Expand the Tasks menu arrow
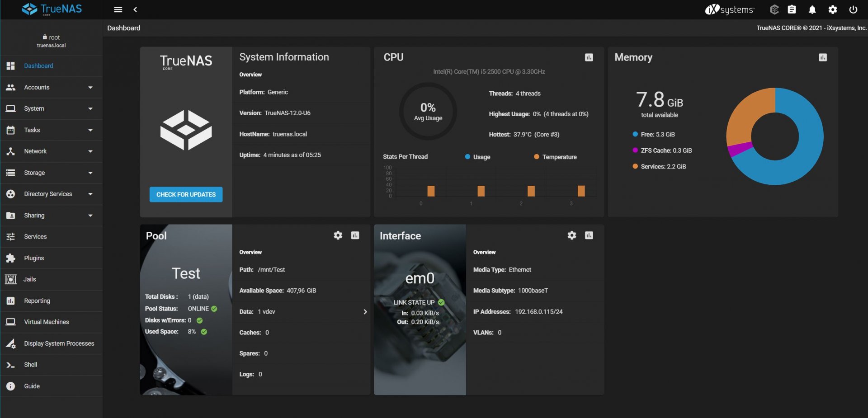The image size is (868, 418). coord(90,130)
